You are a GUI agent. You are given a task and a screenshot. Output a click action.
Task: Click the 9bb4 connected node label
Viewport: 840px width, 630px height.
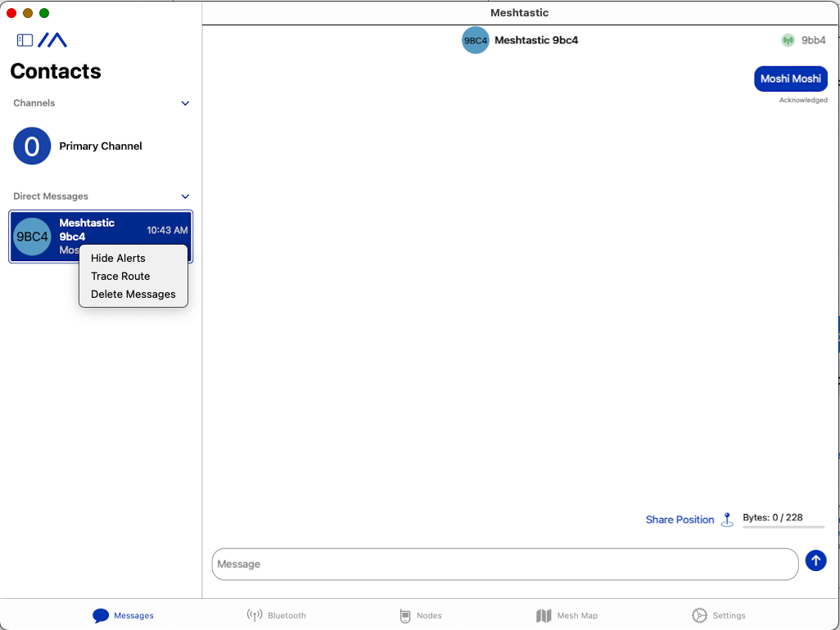(x=813, y=40)
